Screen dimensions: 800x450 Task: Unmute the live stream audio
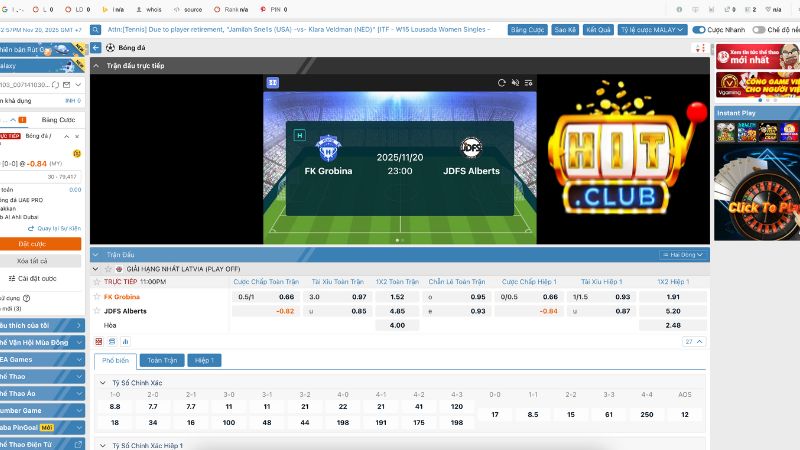[x=515, y=83]
